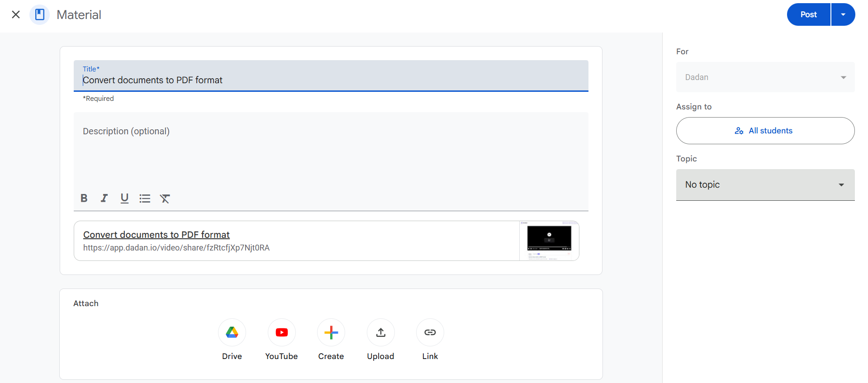Open the Post options dropdown arrow
This screenshot has height=383, width=868.
(843, 14)
